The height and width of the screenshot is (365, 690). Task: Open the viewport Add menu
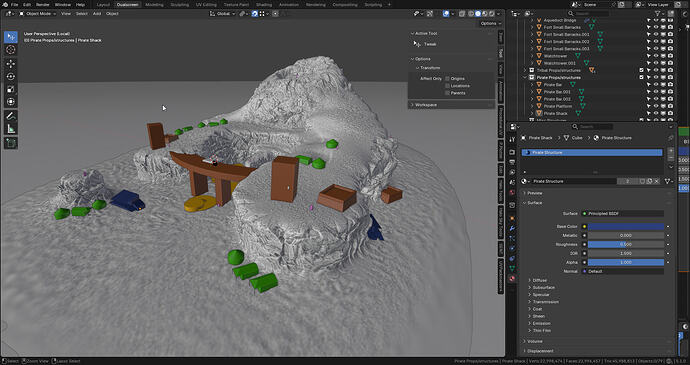click(97, 14)
